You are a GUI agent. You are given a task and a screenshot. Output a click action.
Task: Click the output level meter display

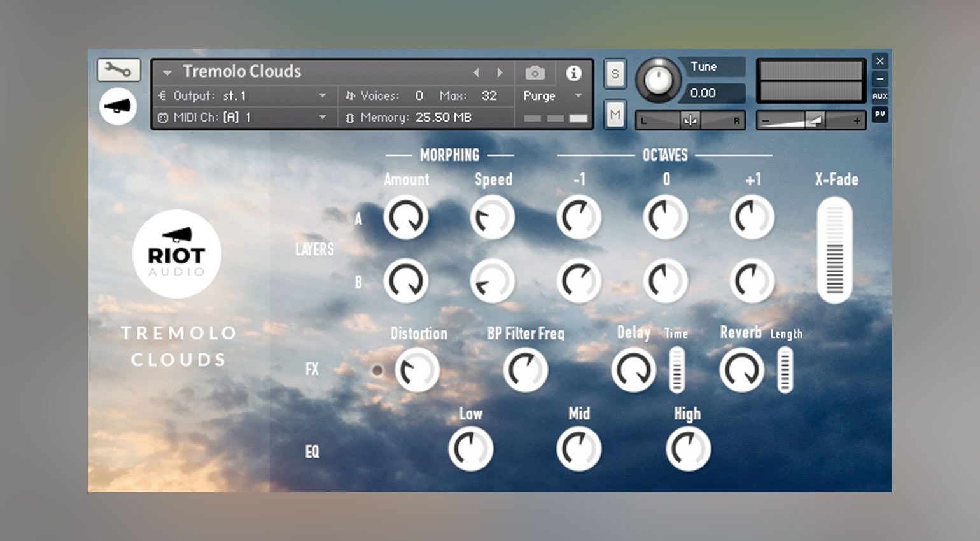pos(811,81)
